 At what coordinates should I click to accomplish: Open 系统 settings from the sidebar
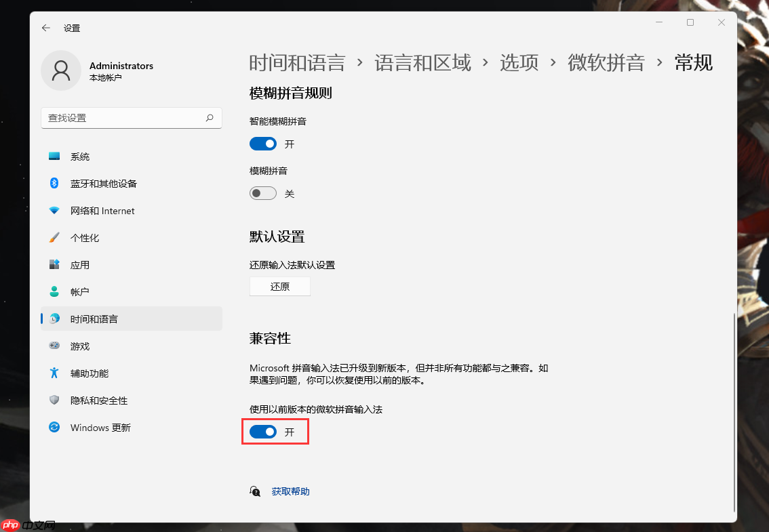79,157
